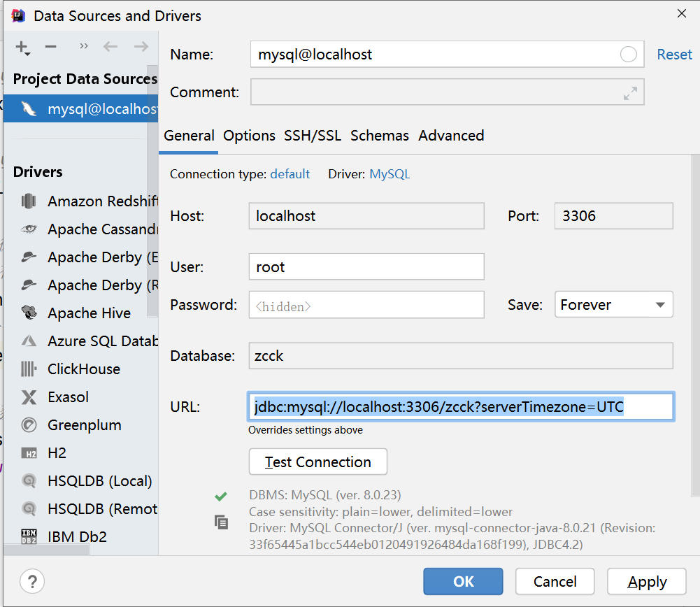
Task: Open the Connection type default selector
Action: tap(290, 174)
